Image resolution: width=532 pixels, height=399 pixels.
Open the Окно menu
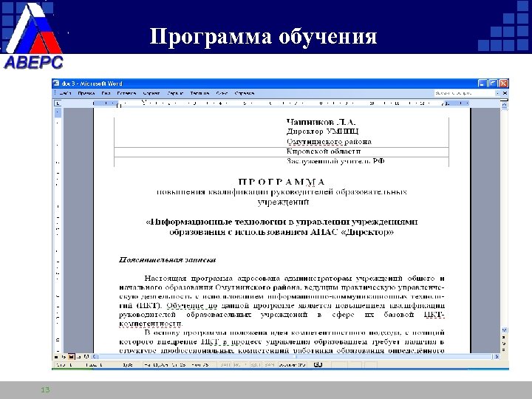click(x=222, y=93)
